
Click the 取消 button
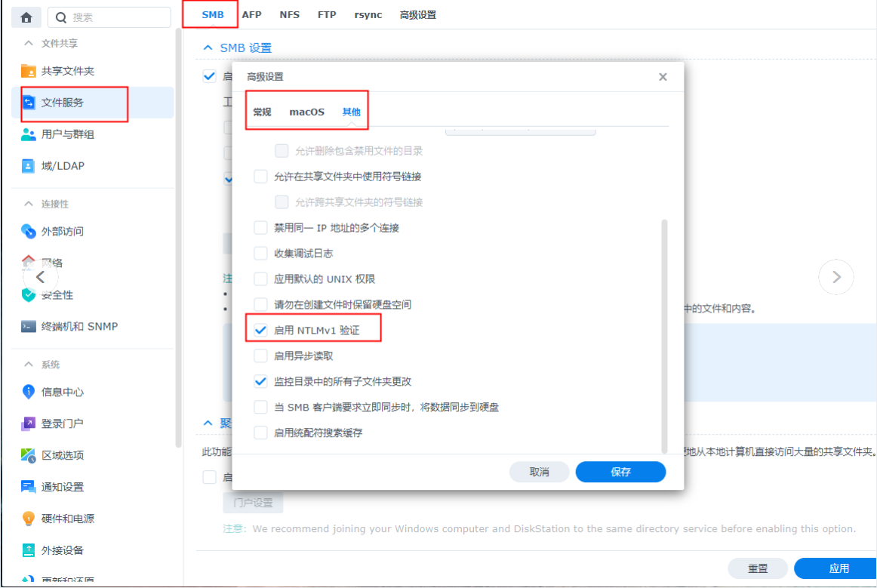pos(539,473)
